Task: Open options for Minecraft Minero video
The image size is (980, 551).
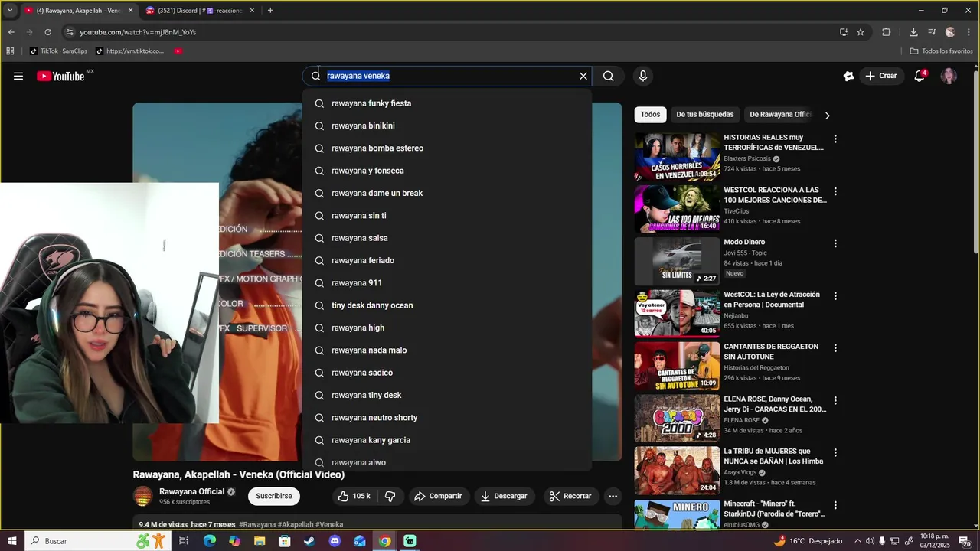Action: 835,505
